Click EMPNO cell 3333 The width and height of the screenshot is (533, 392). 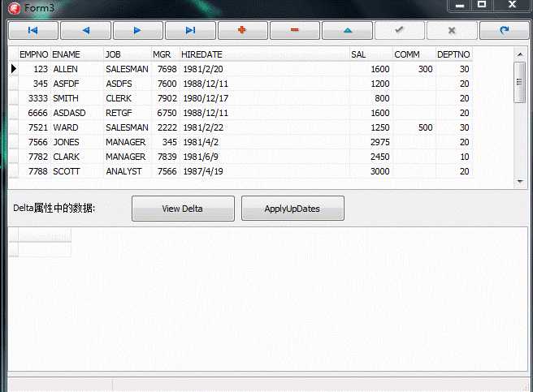pos(34,98)
